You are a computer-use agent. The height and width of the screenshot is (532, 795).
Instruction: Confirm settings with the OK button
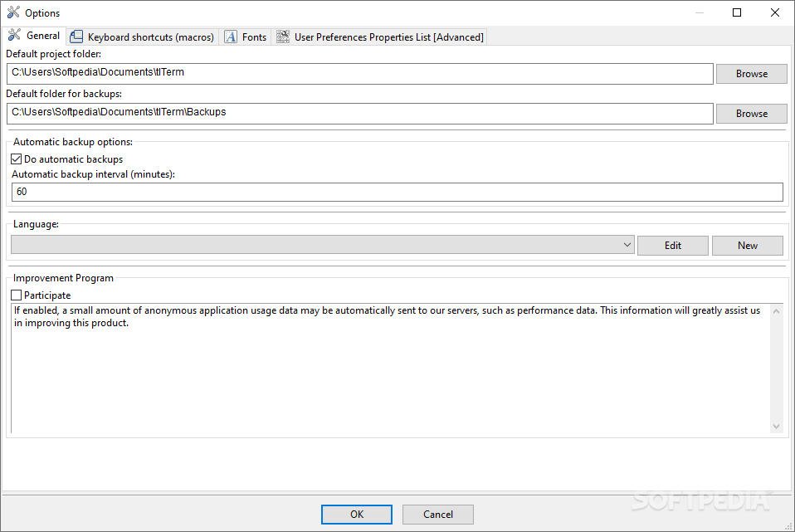357,515
